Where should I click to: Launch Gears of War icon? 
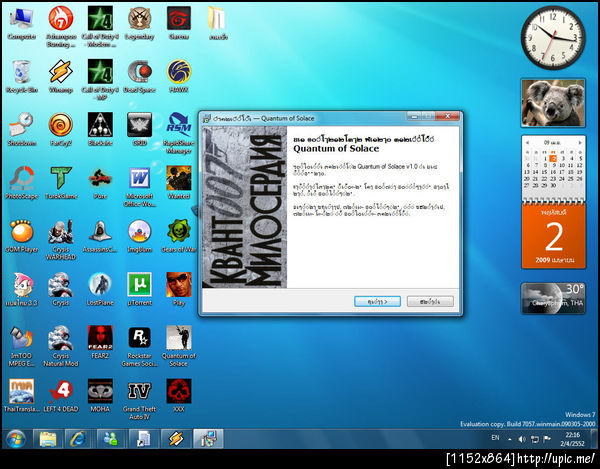(179, 236)
